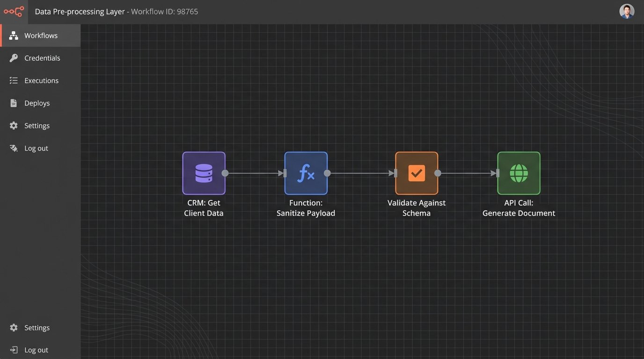
Task: Open the user profile avatar
Action: (627, 11)
